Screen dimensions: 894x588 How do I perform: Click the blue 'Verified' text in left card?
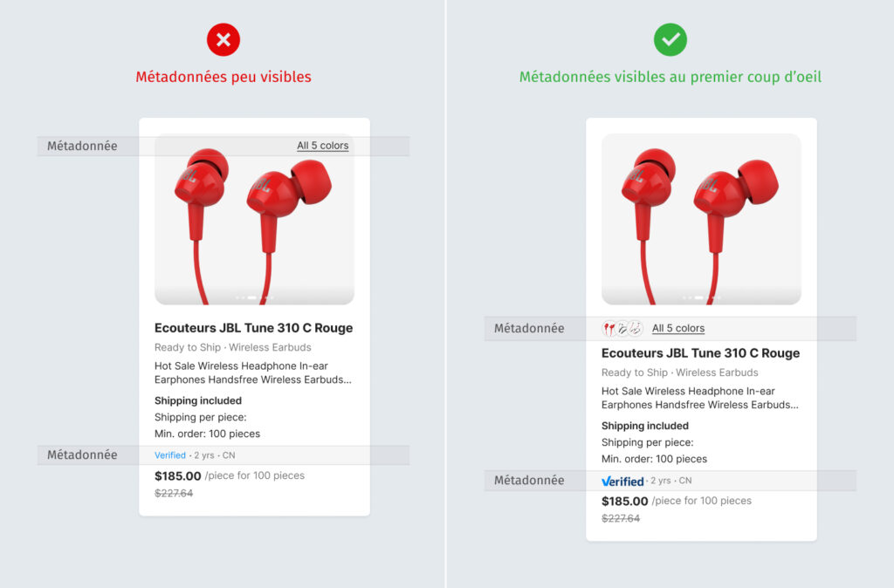click(170, 455)
